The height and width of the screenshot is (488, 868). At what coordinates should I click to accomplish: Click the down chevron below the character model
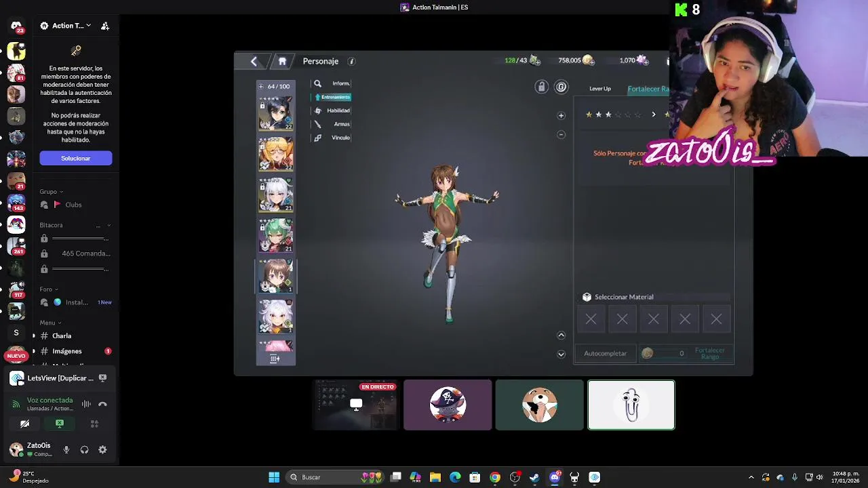point(561,354)
